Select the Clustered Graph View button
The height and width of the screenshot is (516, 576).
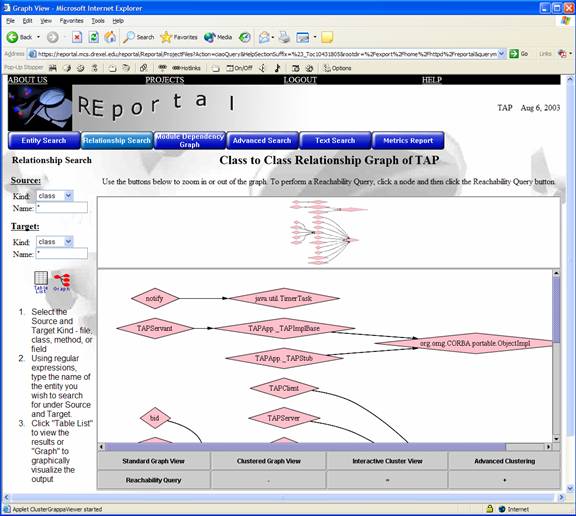tap(269, 461)
